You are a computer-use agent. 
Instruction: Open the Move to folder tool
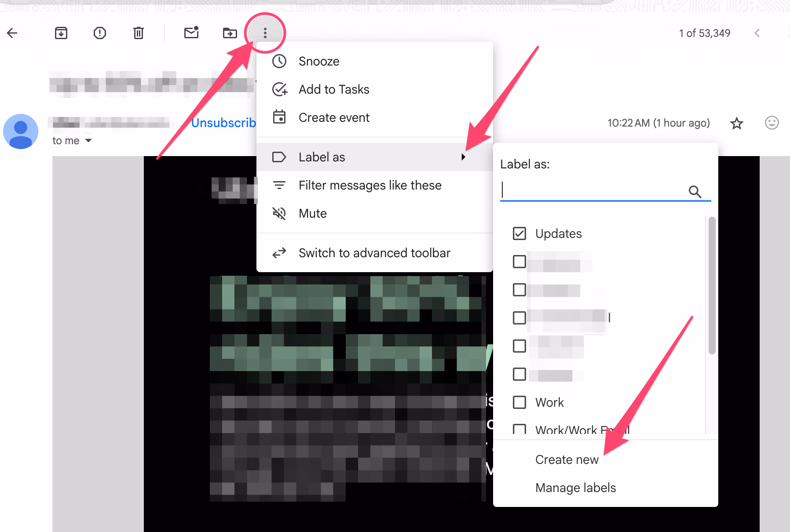pos(230,33)
